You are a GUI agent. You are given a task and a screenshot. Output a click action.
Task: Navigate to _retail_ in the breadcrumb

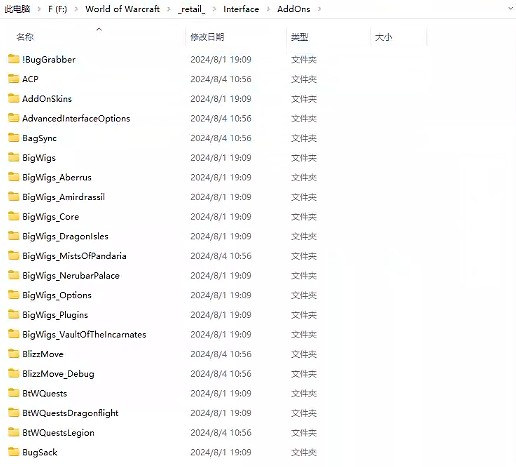coord(191,9)
